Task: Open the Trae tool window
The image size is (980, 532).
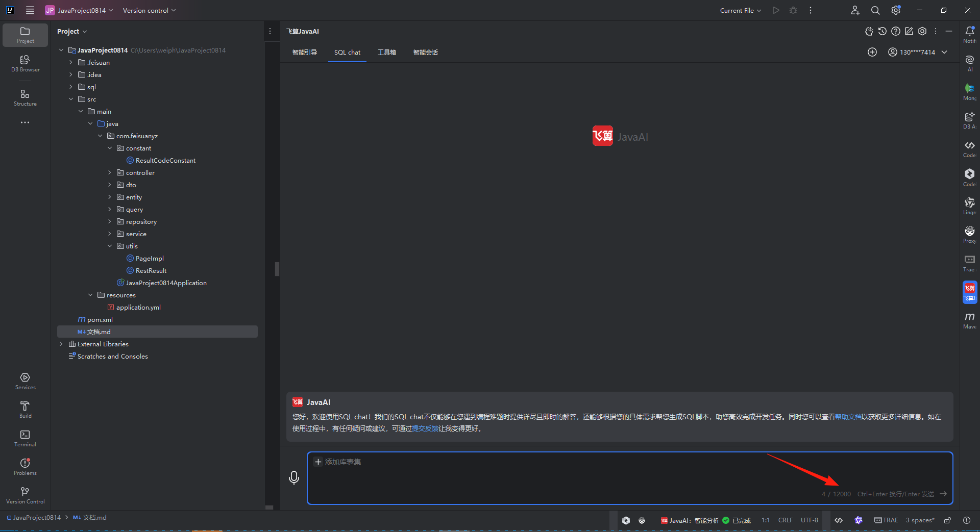Action: (x=969, y=263)
